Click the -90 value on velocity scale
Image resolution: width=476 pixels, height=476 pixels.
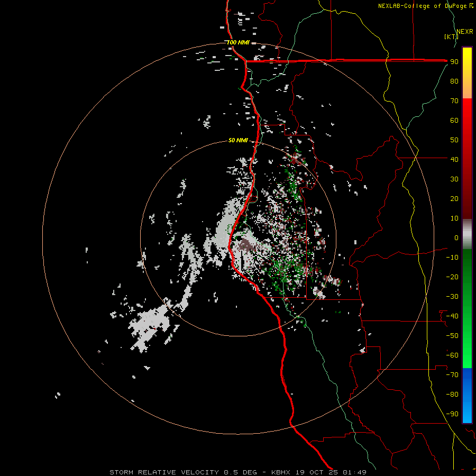(452, 414)
